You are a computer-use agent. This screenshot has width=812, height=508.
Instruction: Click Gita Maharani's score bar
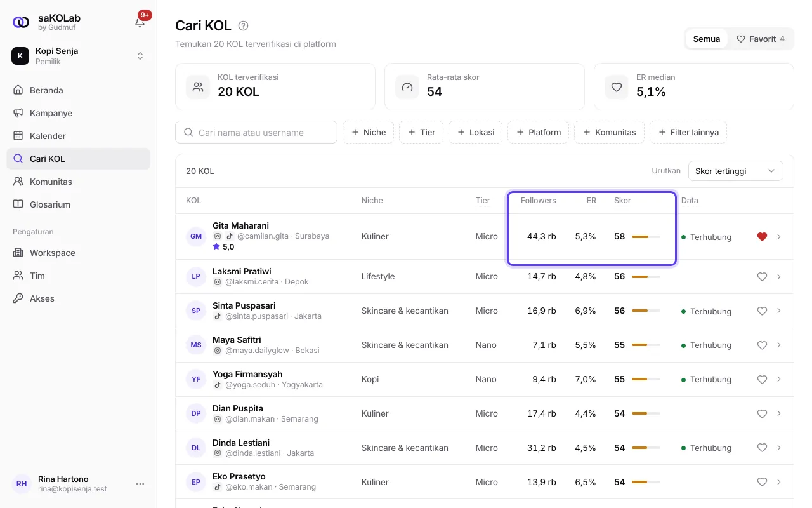click(646, 237)
